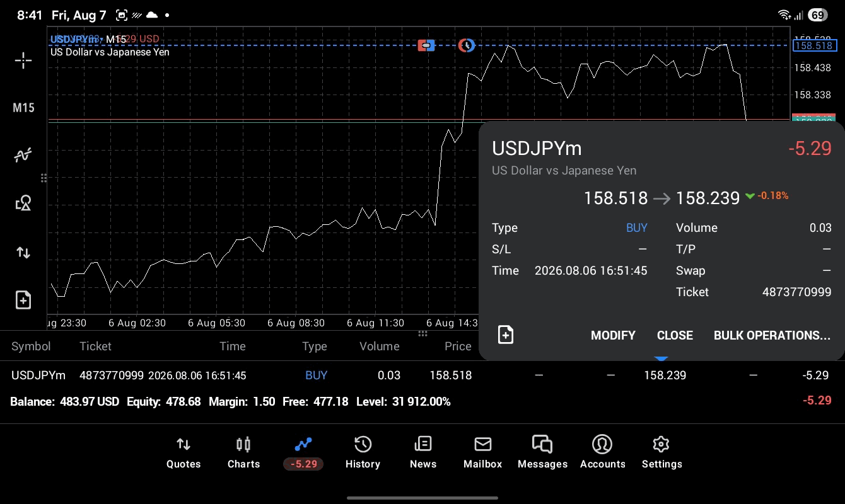Screen dimensions: 845x504
Task: Open the M15 timeframe selector
Action: pos(23,108)
